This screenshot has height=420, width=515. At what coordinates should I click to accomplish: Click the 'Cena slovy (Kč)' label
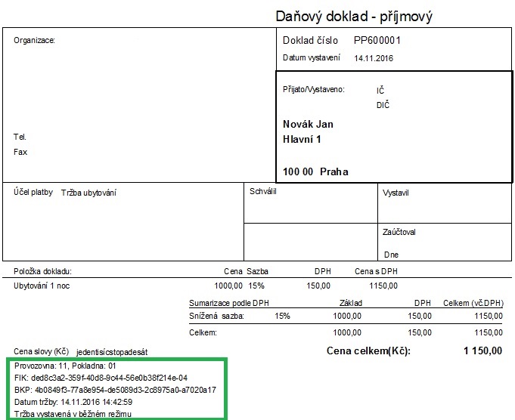tap(41, 351)
